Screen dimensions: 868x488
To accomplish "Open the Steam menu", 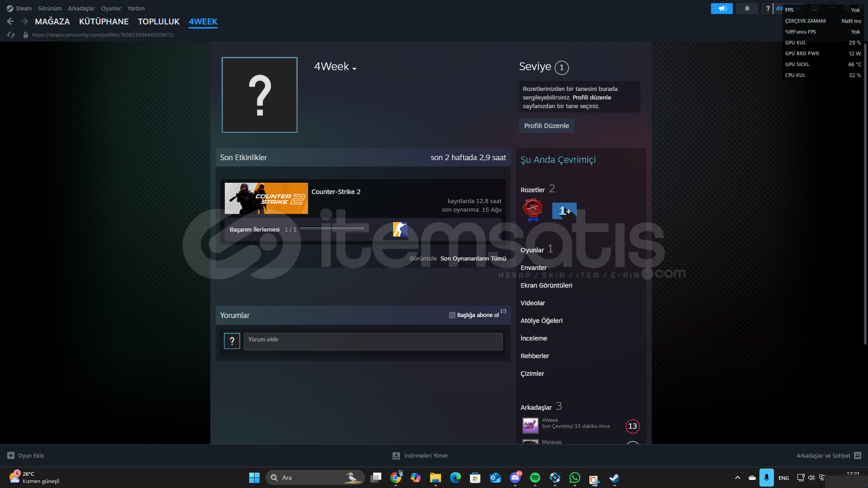I will (x=24, y=9).
